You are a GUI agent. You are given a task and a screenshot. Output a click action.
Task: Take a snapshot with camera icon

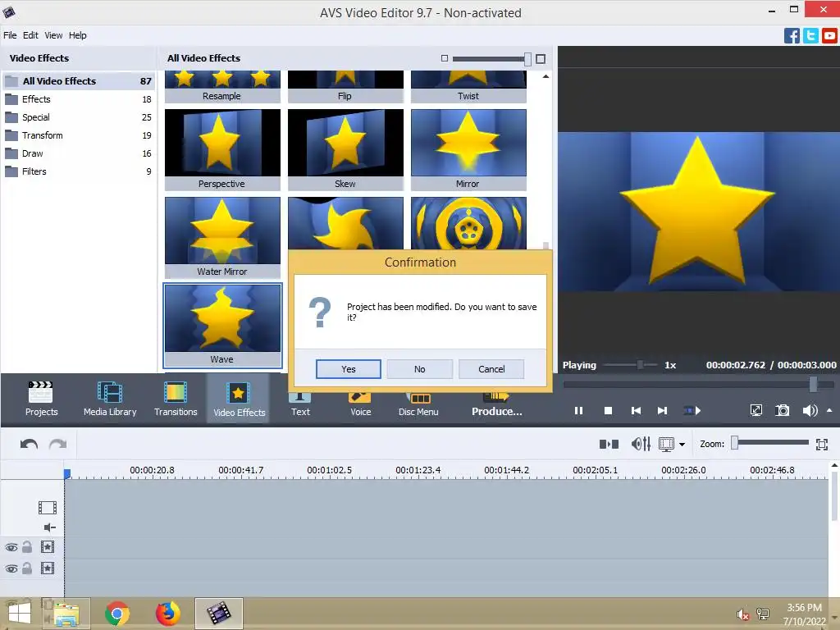782,410
